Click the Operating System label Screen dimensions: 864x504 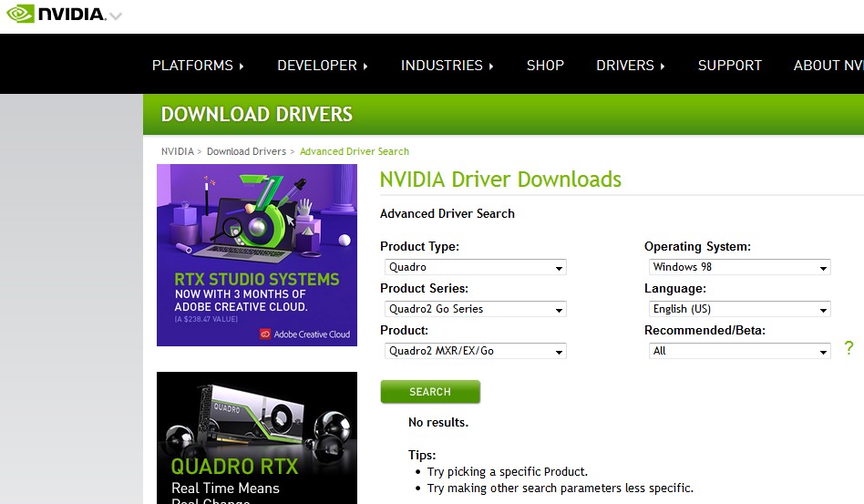coord(697,247)
